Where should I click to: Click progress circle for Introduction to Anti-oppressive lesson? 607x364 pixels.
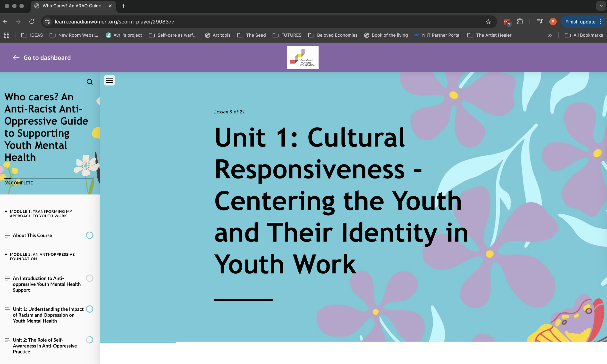pos(90,278)
